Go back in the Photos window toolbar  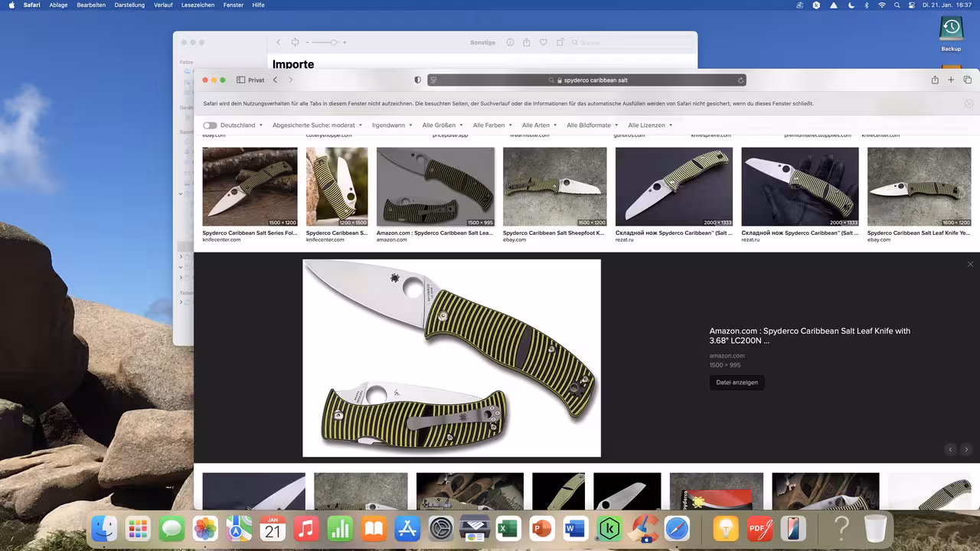click(278, 42)
